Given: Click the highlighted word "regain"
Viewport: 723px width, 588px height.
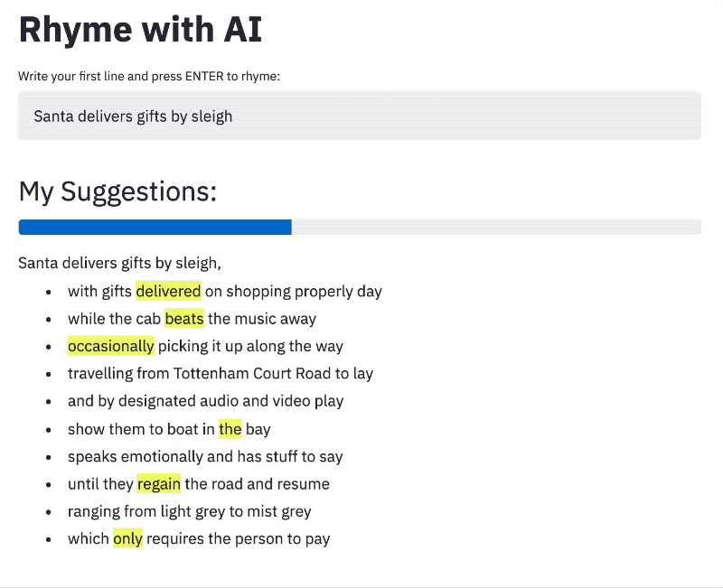Looking at the screenshot, I should coord(159,484).
